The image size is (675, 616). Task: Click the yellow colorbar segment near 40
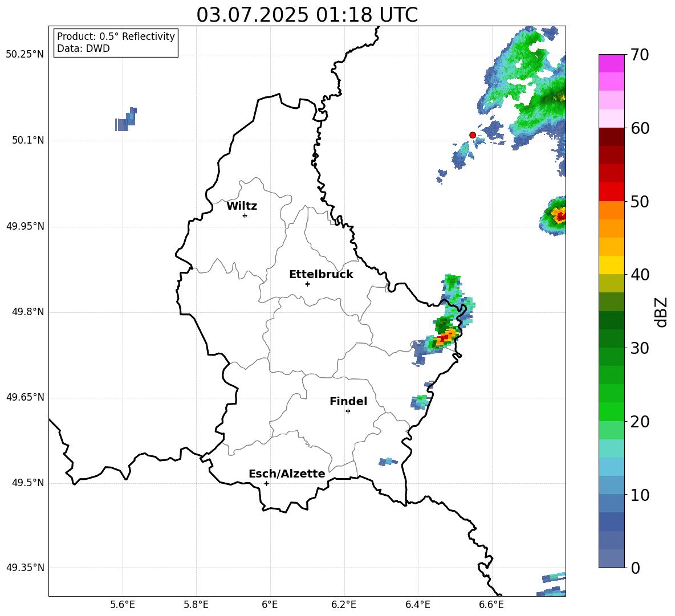[x=612, y=265]
